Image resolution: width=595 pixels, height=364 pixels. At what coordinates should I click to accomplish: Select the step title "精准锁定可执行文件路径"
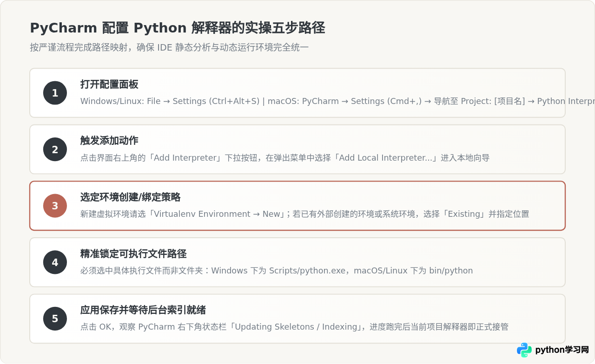[133, 254]
